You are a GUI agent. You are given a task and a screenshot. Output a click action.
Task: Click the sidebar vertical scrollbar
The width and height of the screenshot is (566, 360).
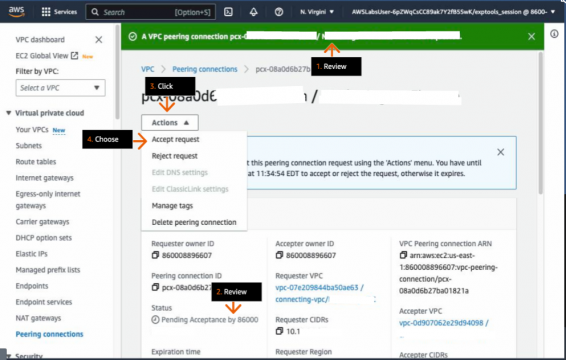(117, 72)
